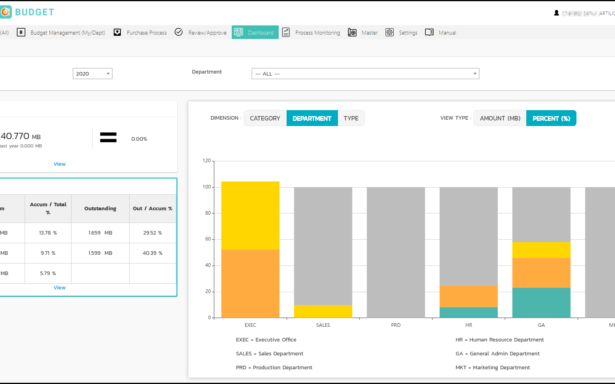This screenshot has height=384, width=615.
Task: Go to Review/Approve section
Action: coord(207,33)
